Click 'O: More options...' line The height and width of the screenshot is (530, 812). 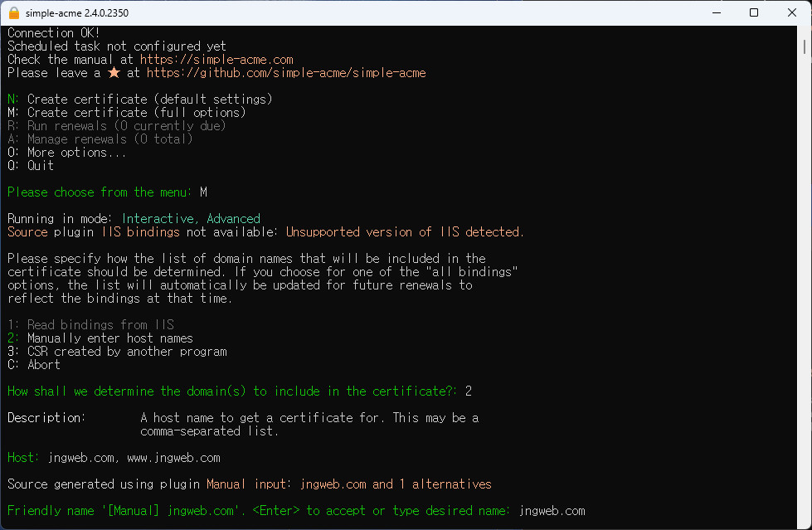pos(67,153)
